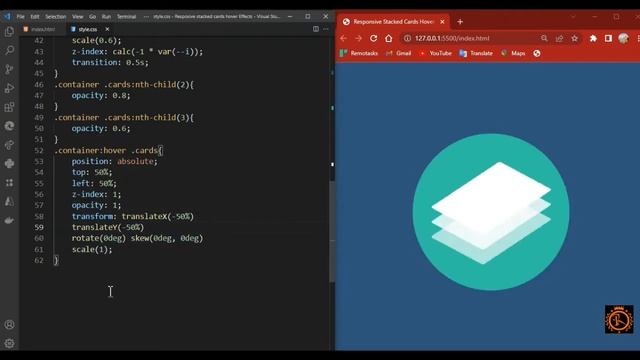640x360 pixels.
Task: Go back in Chrome
Action: [x=343, y=38]
